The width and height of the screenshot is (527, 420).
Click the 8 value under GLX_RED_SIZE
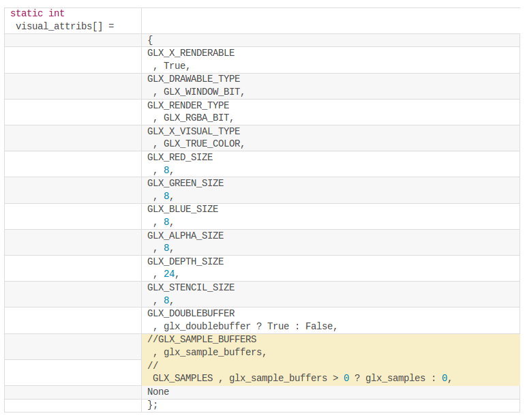point(166,170)
